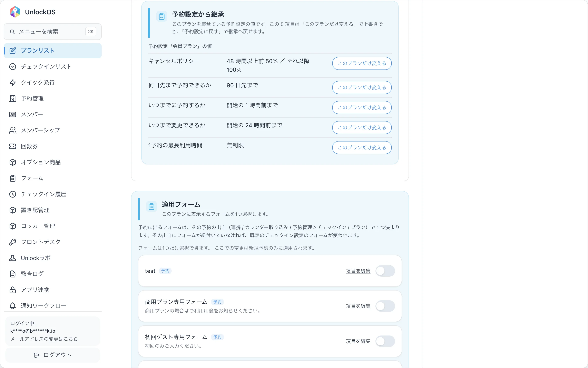Open 項目を編集 for 初回ゲスト専用フォーム
Viewport: 588px width, 368px height.
click(x=358, y=341)
